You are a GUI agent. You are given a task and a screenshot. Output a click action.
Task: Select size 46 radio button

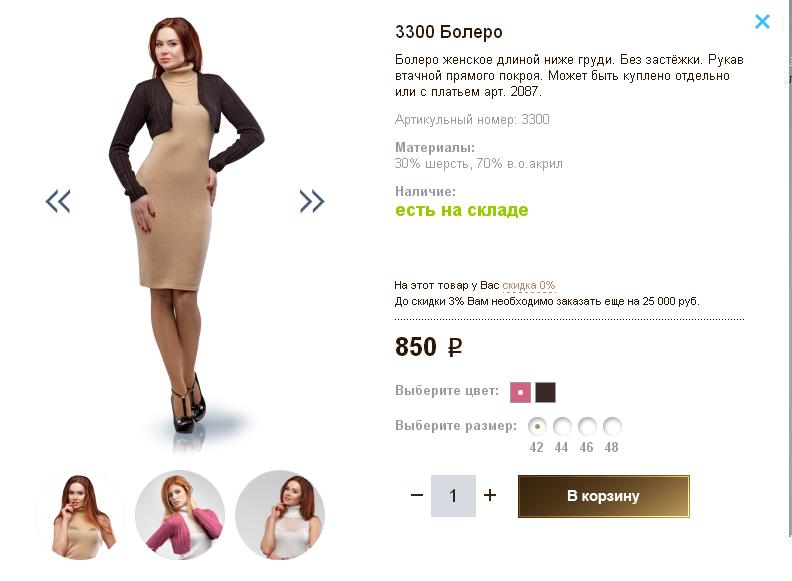coord(587,426)
